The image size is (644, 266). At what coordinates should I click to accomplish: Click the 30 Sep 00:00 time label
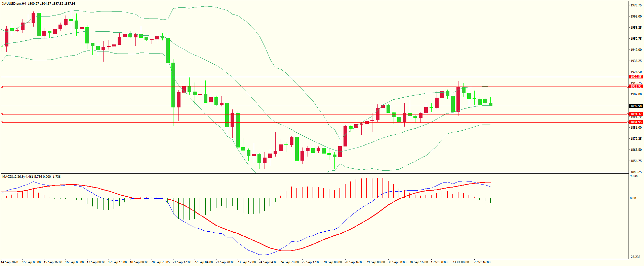397,262
